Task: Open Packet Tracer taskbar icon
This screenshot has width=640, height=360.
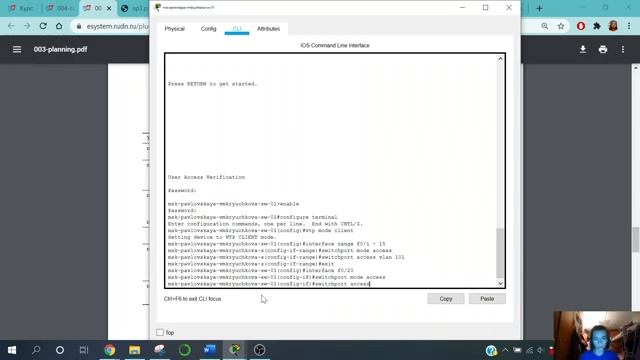Action: (x=235, y=350)
